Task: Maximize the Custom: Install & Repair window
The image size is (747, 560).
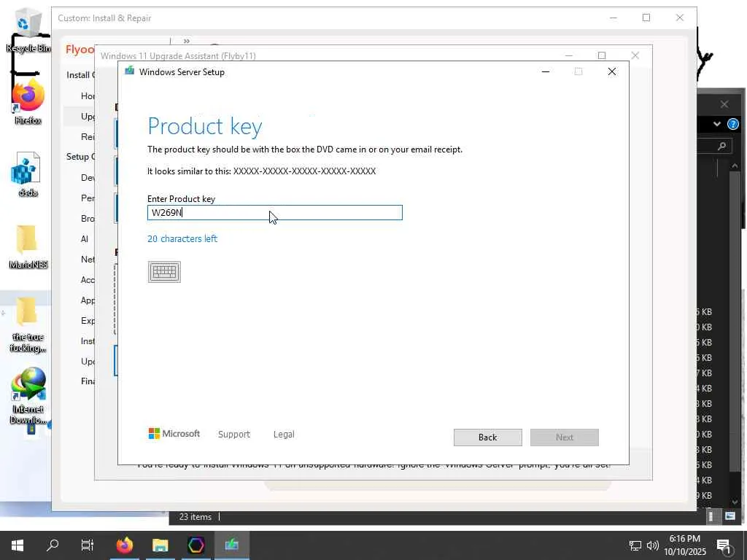Action: coord(646,17)
